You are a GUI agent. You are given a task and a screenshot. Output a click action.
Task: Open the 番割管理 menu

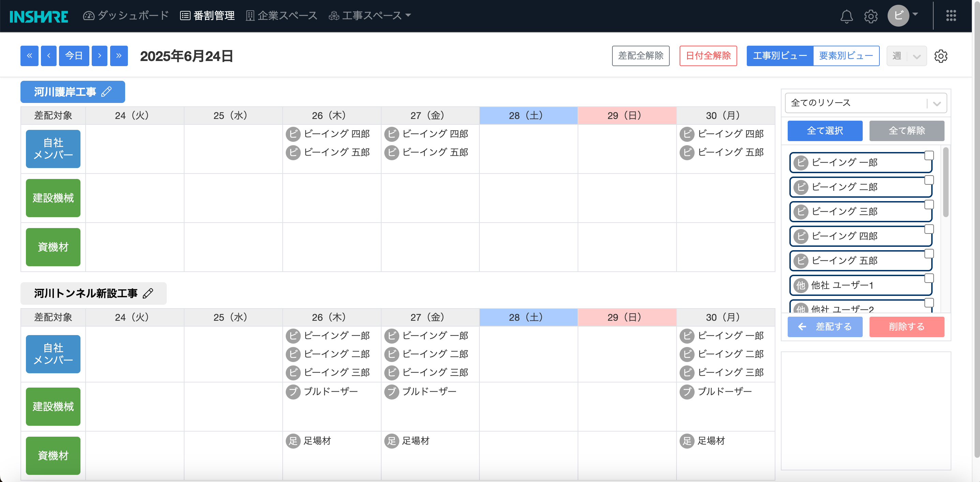click(207, 16)
